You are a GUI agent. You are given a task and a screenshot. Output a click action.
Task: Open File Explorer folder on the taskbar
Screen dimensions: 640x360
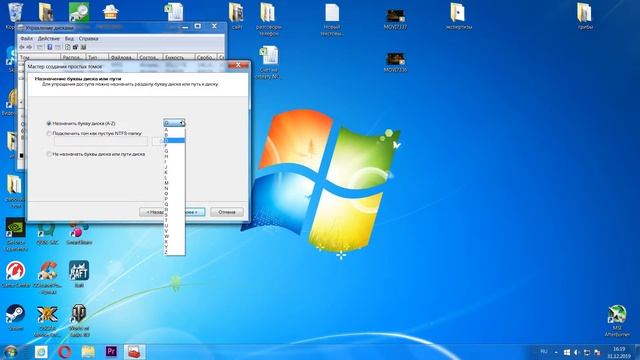coord(88,351)
